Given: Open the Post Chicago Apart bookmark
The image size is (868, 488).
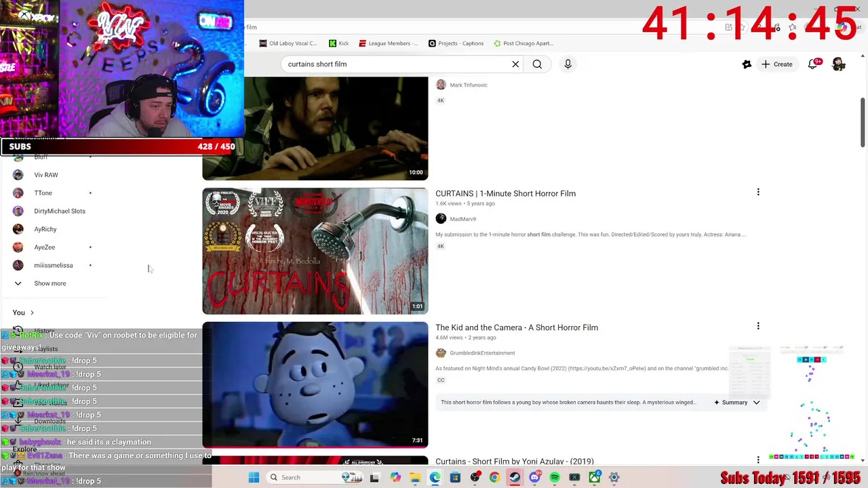Looking at the screenshot, I should coord(524,43).
